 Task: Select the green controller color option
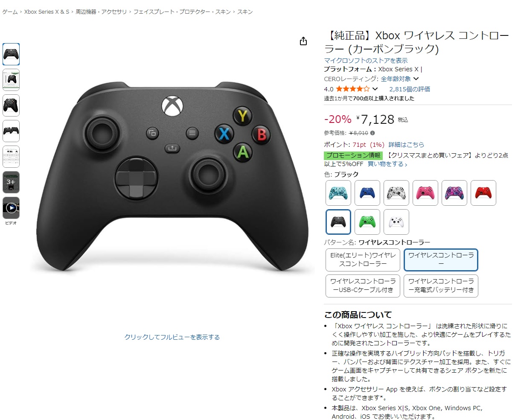[367, 222]
